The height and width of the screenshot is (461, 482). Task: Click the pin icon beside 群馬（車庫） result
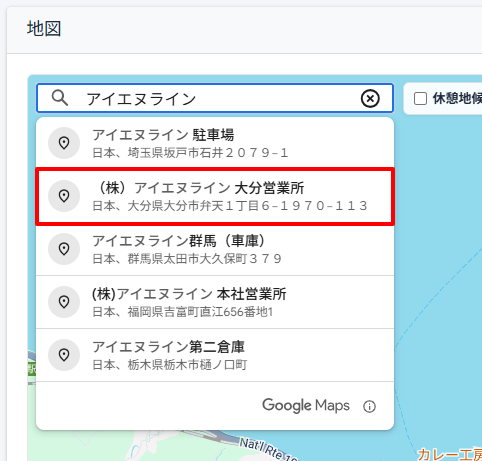[x=64, y=249]
